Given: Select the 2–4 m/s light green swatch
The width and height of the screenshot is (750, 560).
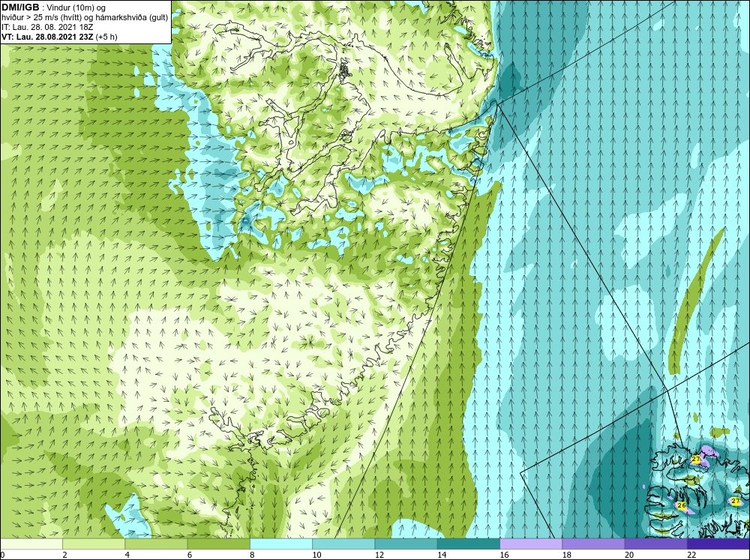Looking at the screenshot, I should tap(94, 544).
